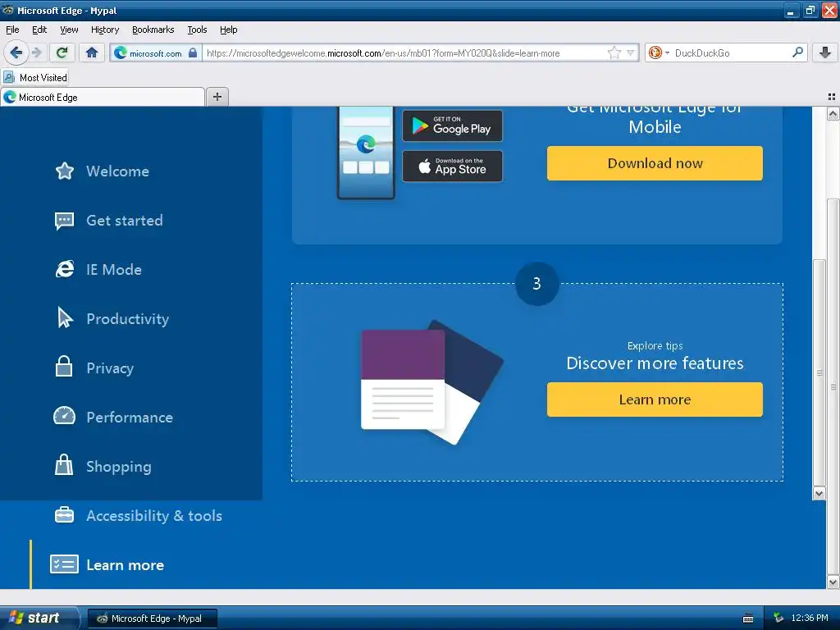The height and width of the screenshot is (630, 840).
Task: Bookmark this page with the star
Action: [614, 52]
